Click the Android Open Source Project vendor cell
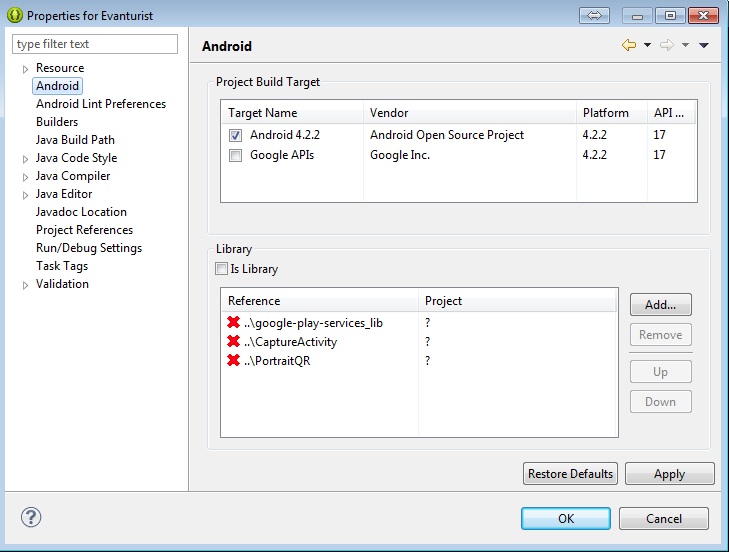The image size is (729, 552). 447,135
